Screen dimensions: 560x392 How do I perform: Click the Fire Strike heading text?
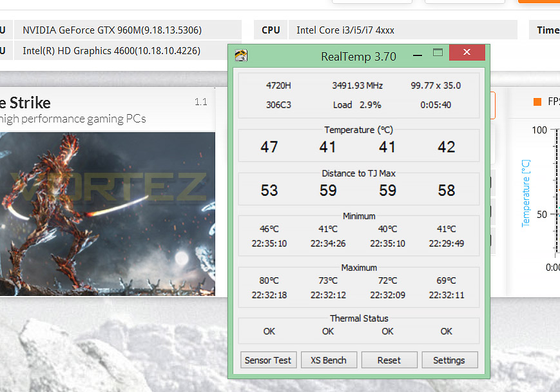click(25, 103)
